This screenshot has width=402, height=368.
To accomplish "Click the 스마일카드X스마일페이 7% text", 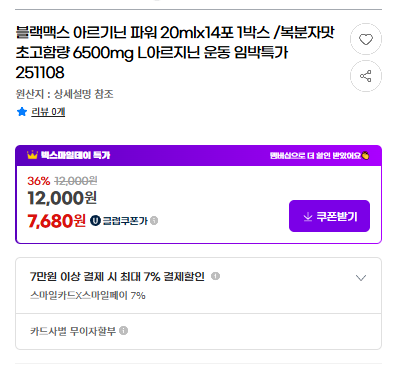I will 88,295.
